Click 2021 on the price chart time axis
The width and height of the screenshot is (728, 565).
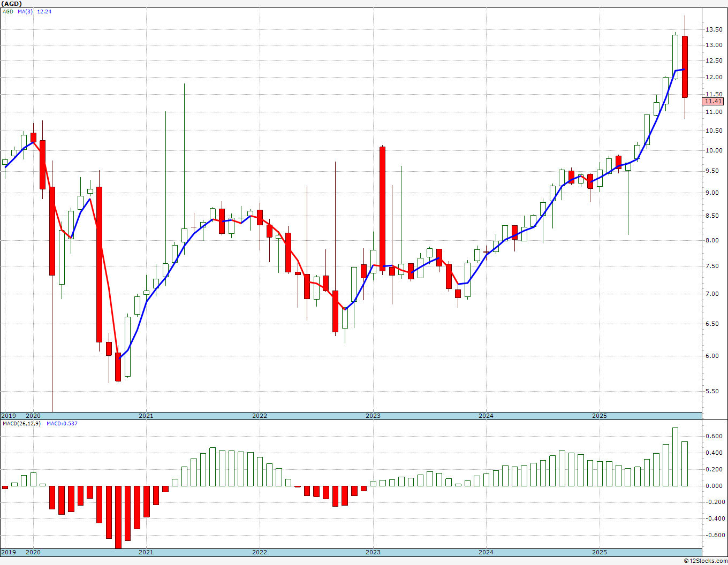click(146, 416)
